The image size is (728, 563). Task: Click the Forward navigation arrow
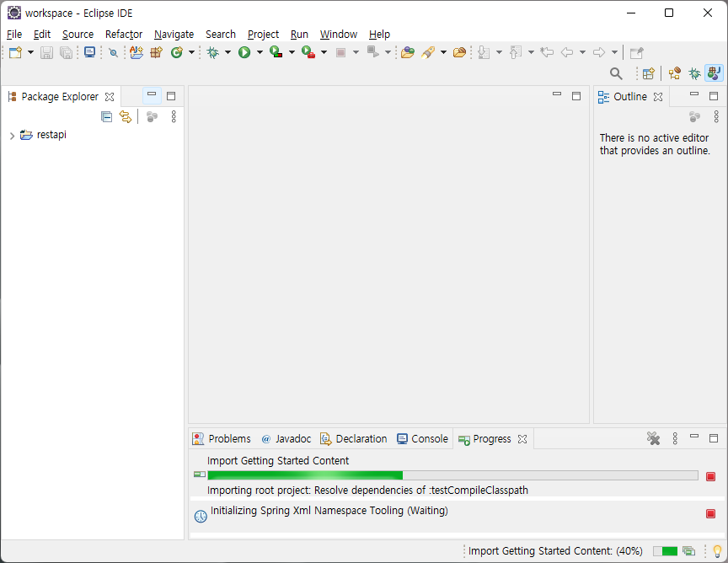pyautogui.click(x=599, y=52)
